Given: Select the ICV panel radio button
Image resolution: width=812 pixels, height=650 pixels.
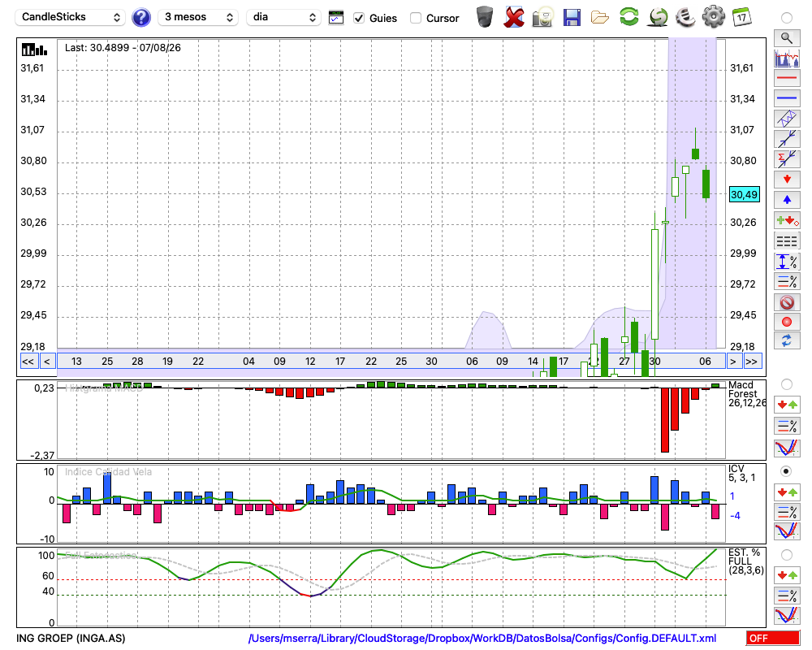Looking at the screenshot, I should tap(787, 471).
